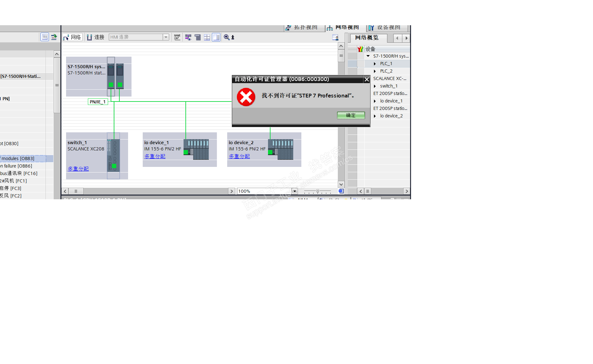Click the zoom percentage field showing 100%
The width and height of the screenshot is (593, 364).
click(264, 191)
